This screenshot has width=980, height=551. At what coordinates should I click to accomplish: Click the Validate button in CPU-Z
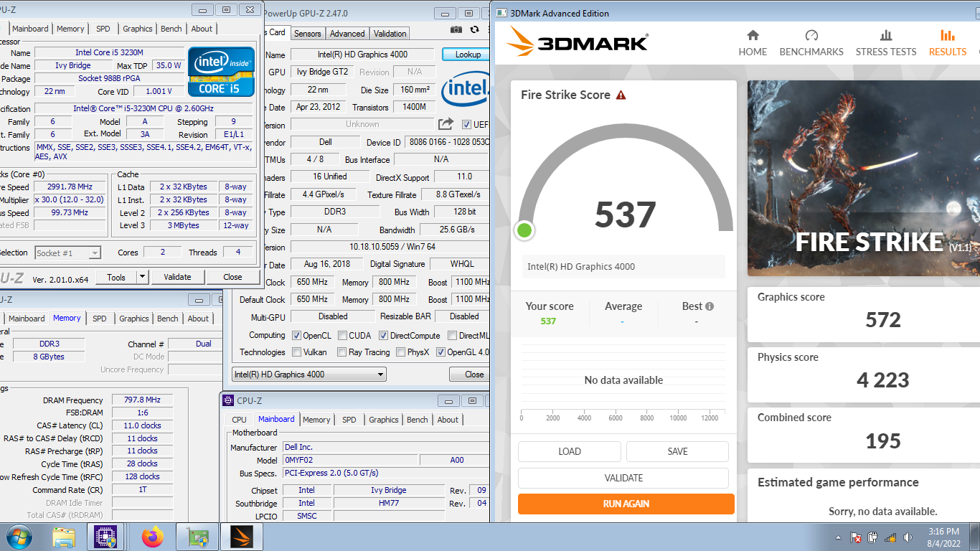tap(177, 277)
